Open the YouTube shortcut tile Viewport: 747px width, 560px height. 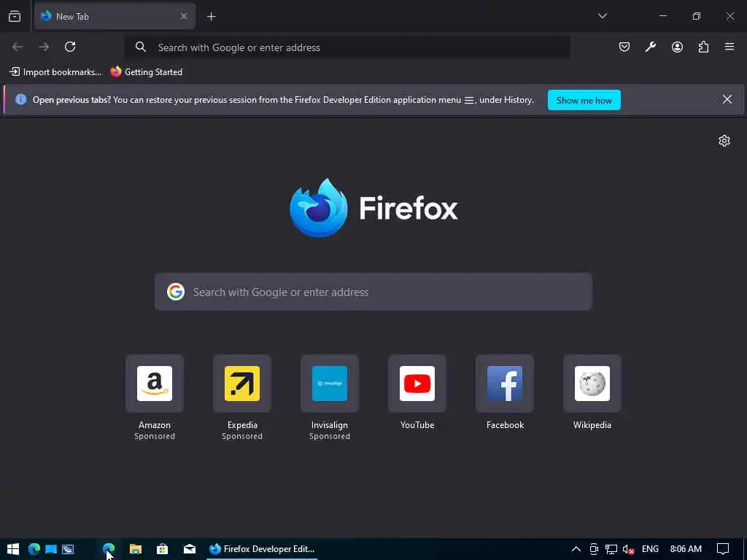[x=417, y=384]
